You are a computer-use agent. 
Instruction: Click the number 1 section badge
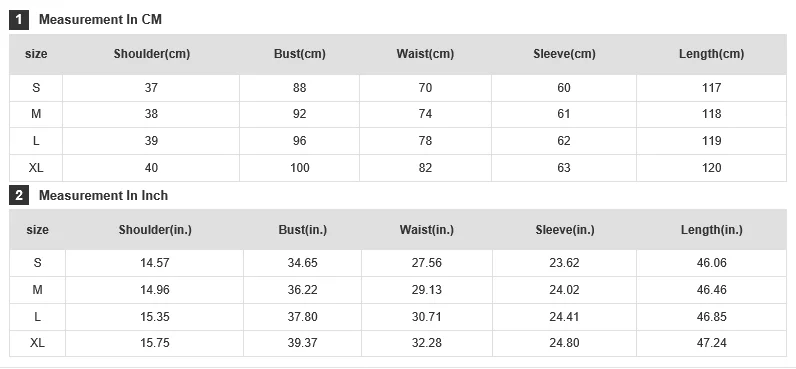19,20
